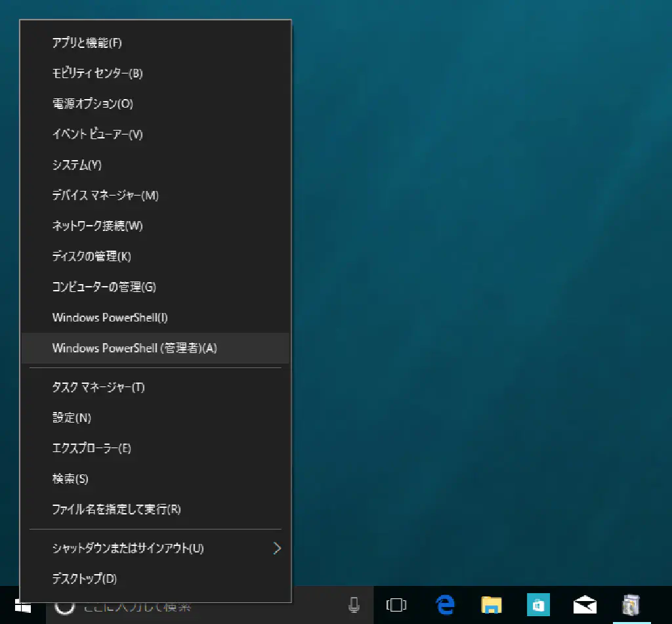Select ネットワーク接続(W)
This screenshot has height=624, width=672.
(155, 226)
